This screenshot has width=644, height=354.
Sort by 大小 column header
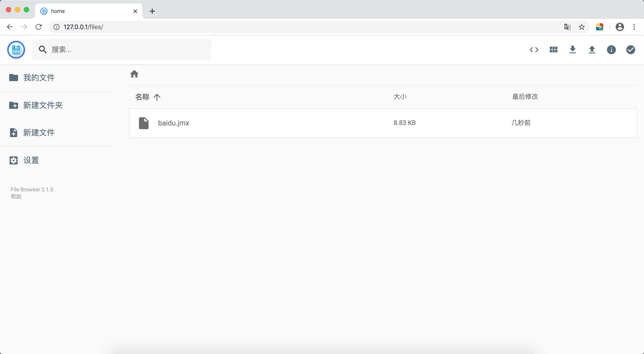pyautogui.click(x=400, y=97)
